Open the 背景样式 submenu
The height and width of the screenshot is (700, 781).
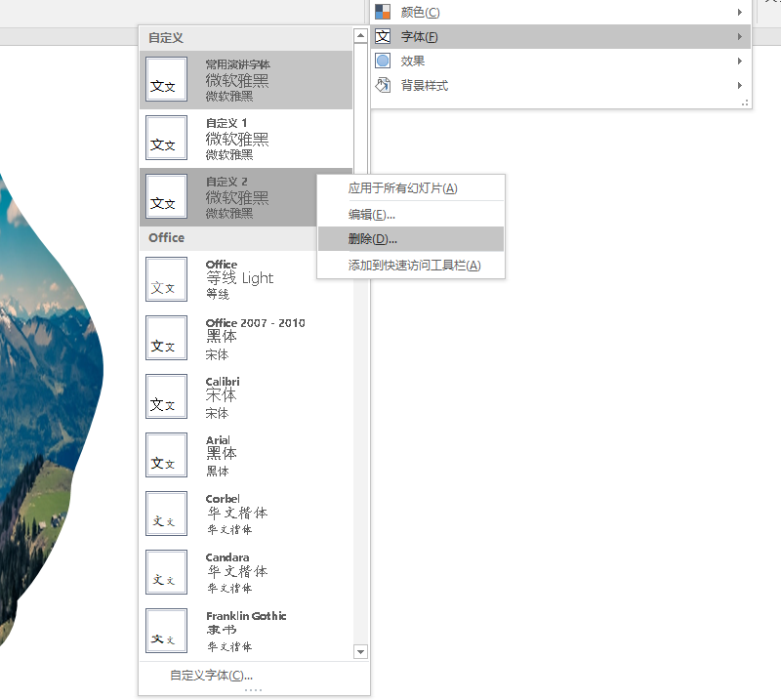click(x=560, y=85)
